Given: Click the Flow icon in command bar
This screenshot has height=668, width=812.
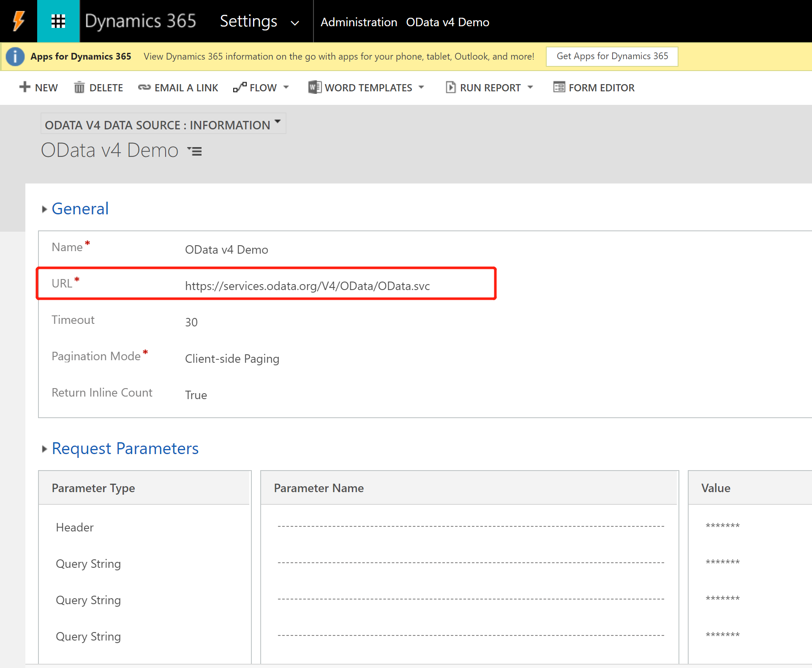Looking at the screenshot, I should [240, 87].
